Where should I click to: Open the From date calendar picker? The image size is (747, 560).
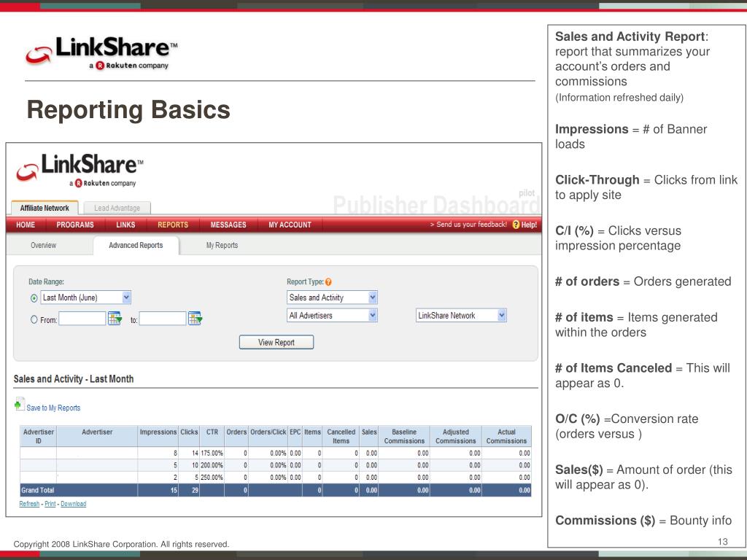coord(115,318)
